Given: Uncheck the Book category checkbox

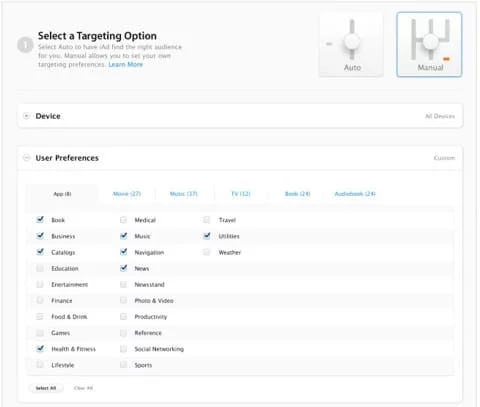Looking at the screenshot, I should [x=40, y=220].
